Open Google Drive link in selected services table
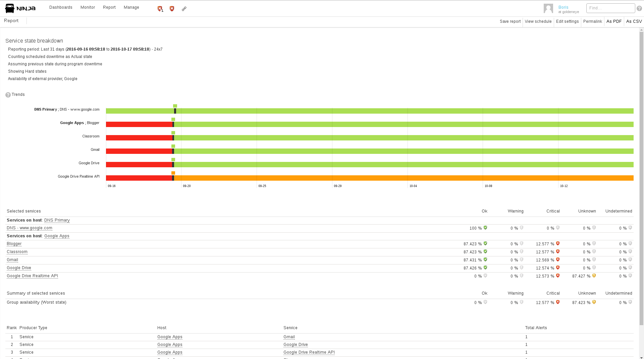Image resolution: width=644 pixels, height=359 pixels. tap(19, 268)
